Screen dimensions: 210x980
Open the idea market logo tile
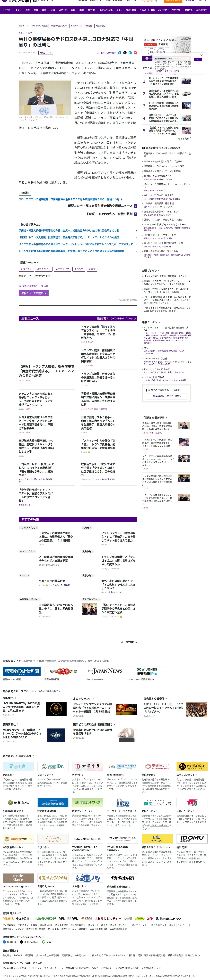pyautogui.click(x=122, y=766)
